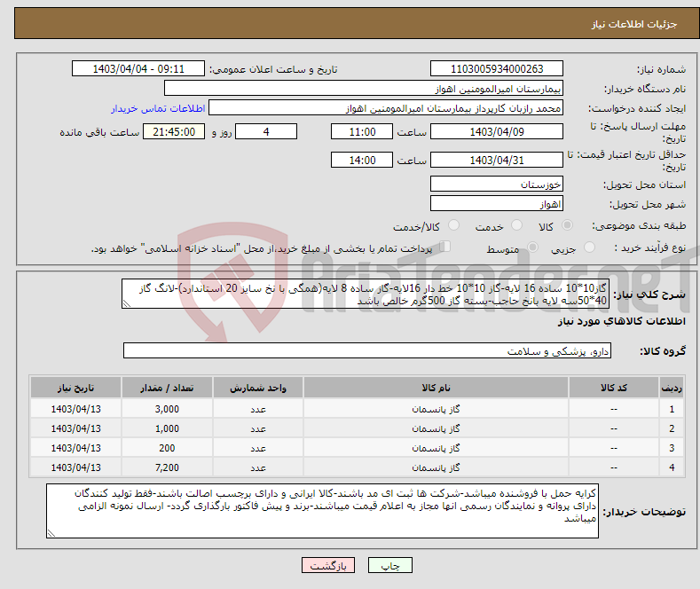Click the general need description textarea

click(366, 294)
